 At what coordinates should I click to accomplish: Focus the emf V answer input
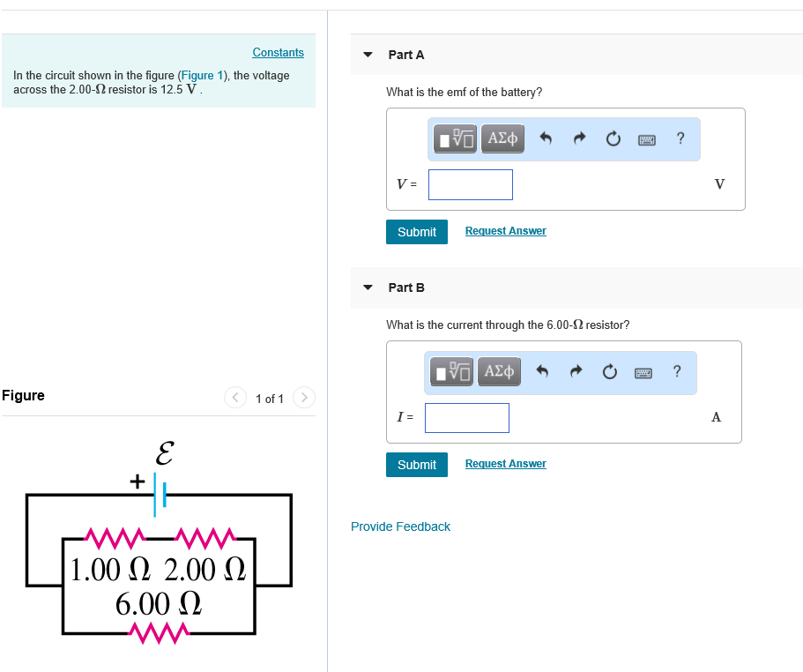pyautogui.click(x=471, y=184)
